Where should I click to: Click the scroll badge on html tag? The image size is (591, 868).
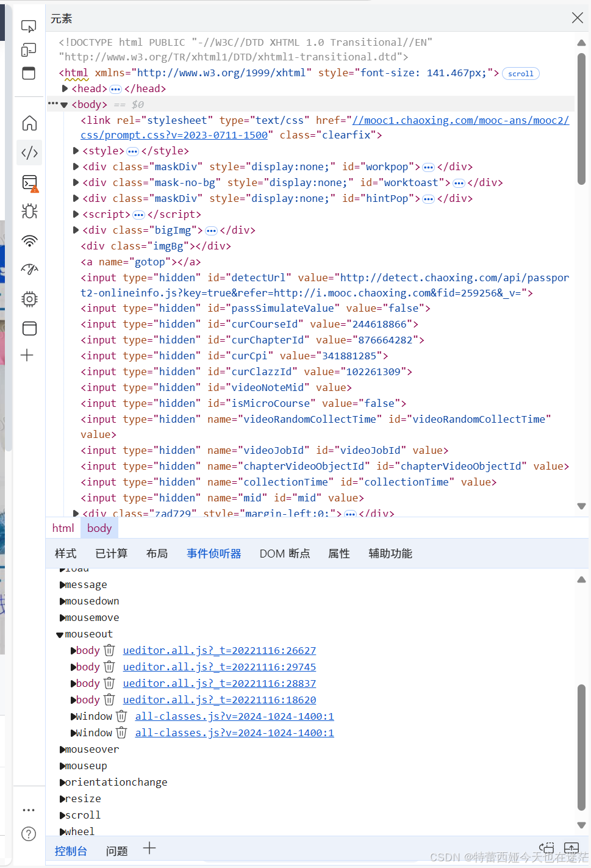point(521,74)
